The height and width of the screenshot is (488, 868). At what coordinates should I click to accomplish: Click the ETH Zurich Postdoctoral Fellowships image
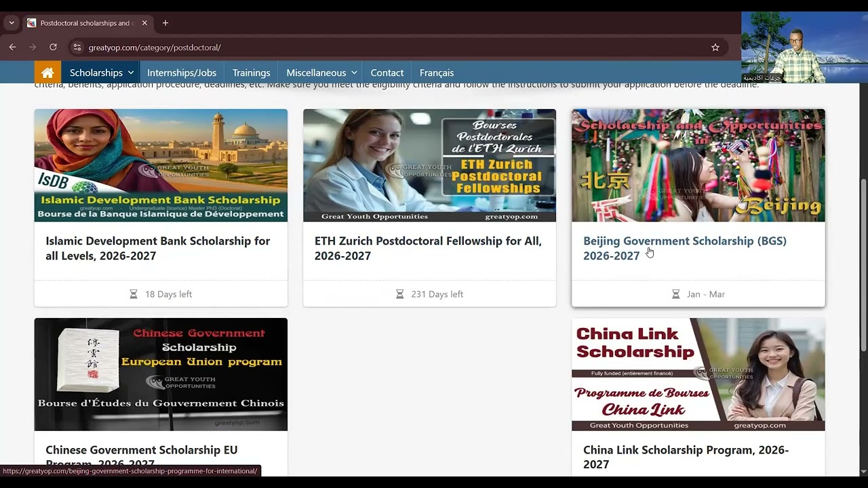pos(429,165)
